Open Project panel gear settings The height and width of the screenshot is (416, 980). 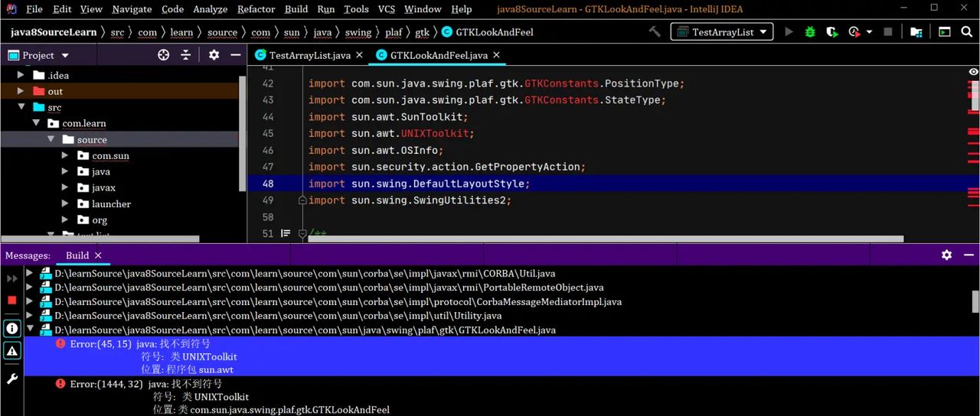(214, 55)
